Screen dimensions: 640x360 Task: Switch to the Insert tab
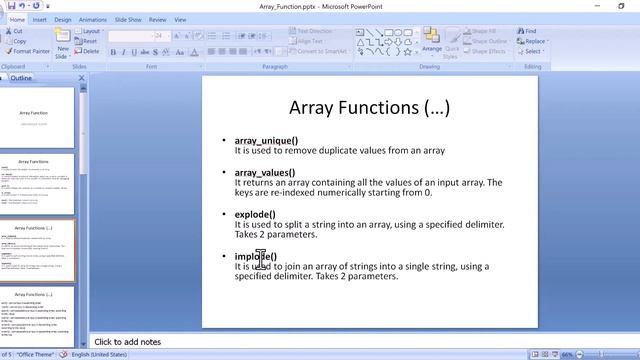[x=40, y=20]
